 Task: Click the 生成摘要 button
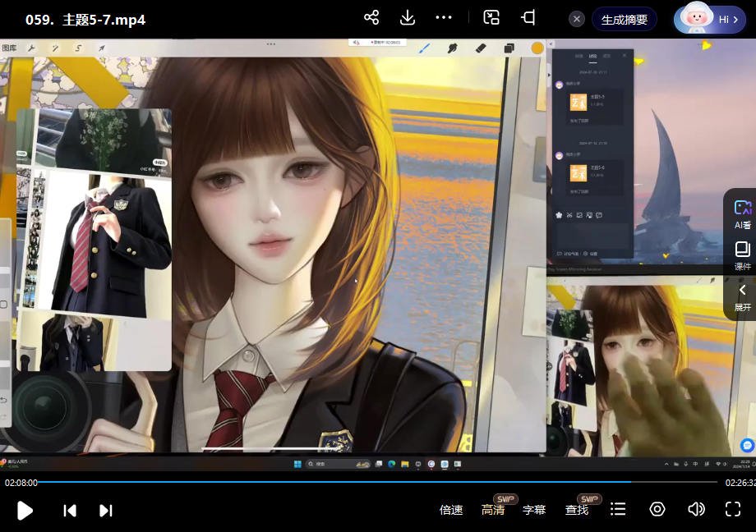click(x=625, y=17)
